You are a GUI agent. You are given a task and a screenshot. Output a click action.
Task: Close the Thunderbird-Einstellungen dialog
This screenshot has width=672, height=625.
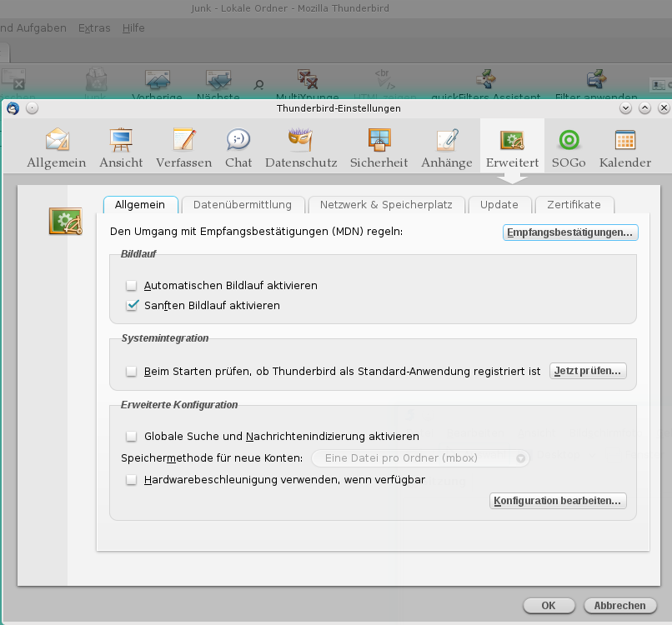pyautogui.click(x=664, y=108)
